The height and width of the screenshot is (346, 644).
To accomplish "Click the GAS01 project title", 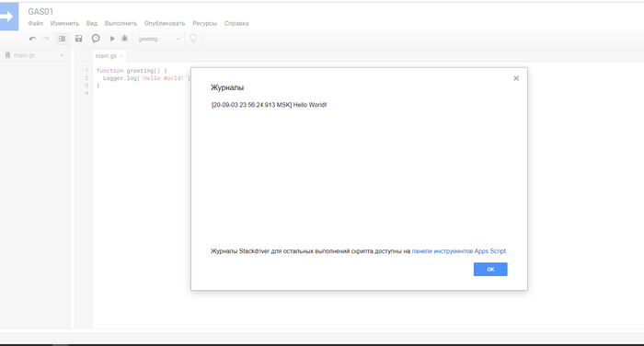I will tap(40, 12).
